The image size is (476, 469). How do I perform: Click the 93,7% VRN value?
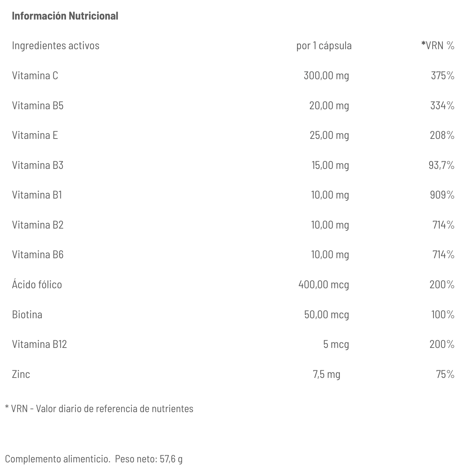441,165
